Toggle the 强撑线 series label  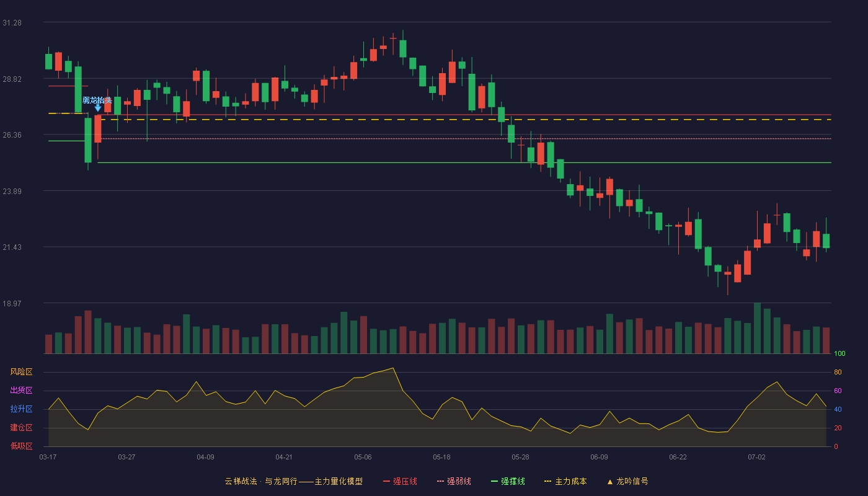click(x=513, y=481)
